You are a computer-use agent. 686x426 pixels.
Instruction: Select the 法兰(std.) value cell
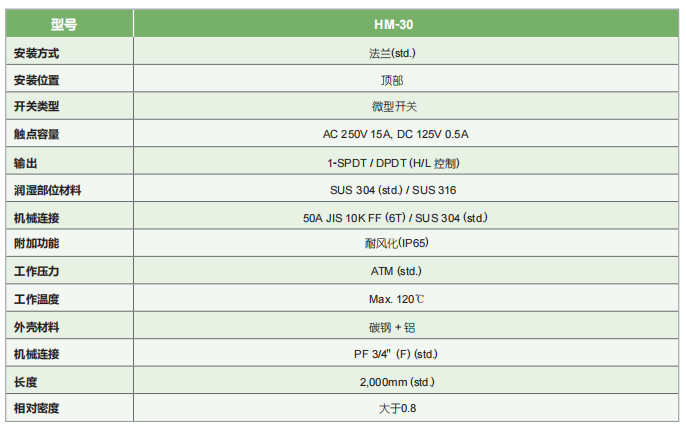[x=397, y=52]
